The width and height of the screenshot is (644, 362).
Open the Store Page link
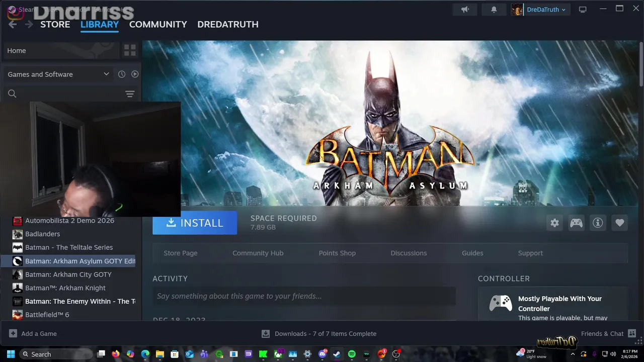pyautogui.click(x=180, y=253)
